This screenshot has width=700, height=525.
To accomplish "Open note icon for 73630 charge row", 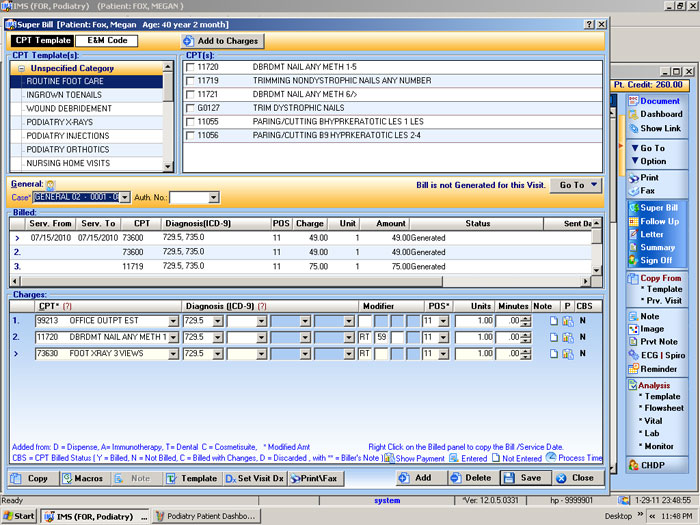I will (x=554, y=354).
